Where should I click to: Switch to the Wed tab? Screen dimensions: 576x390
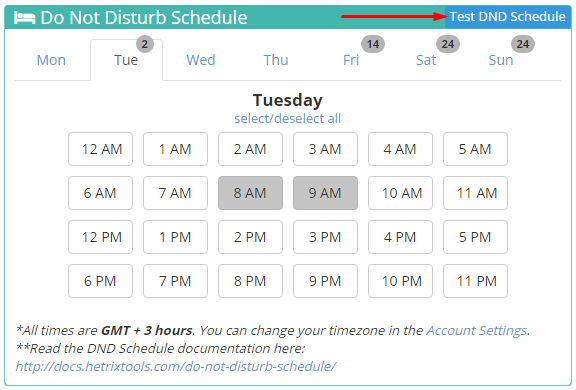click(201, 60)
